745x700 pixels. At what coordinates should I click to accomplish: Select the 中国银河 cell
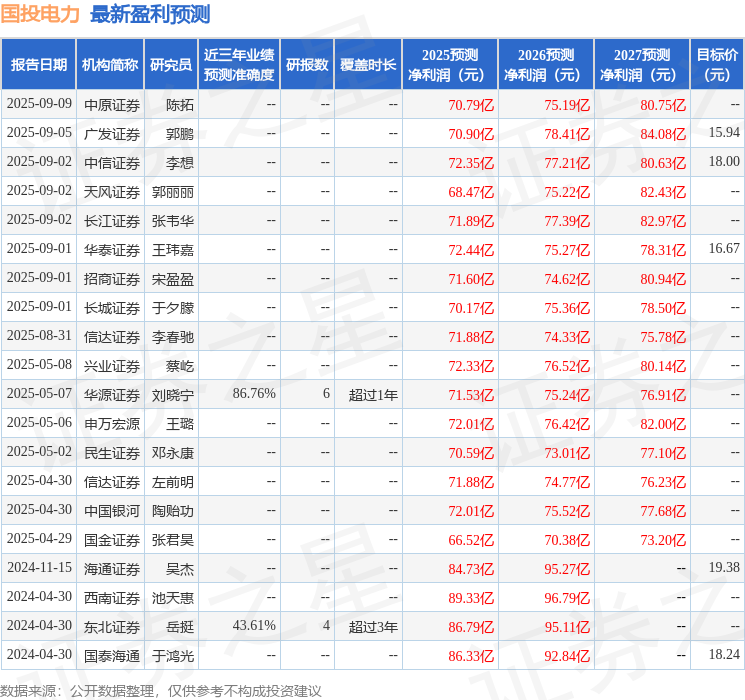tap(112, 511)
